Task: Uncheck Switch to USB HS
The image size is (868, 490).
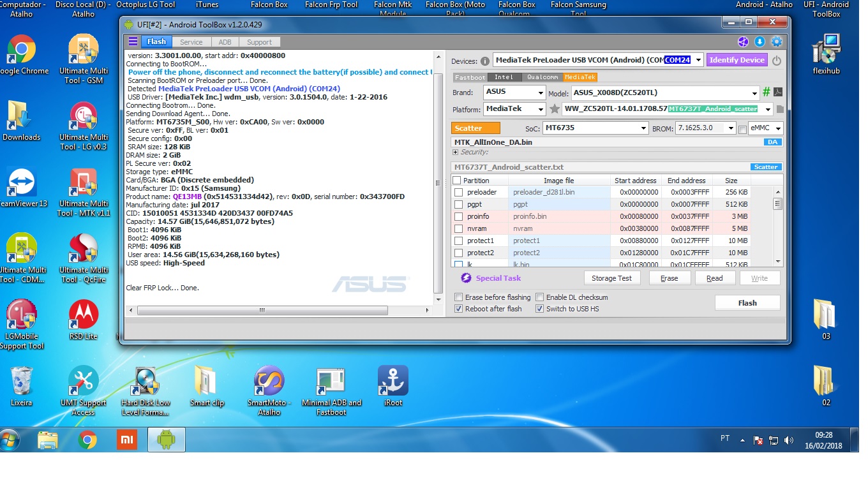Action: (539, 309)
